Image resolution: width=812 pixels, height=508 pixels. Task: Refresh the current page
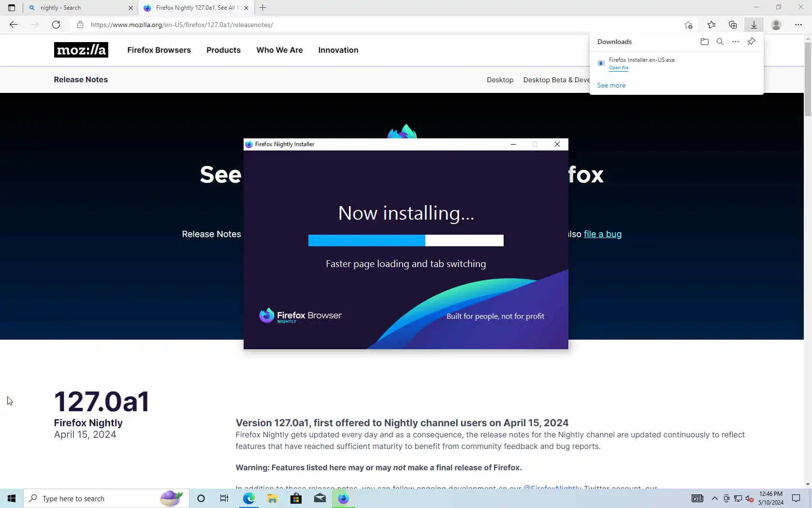(56, 25)
